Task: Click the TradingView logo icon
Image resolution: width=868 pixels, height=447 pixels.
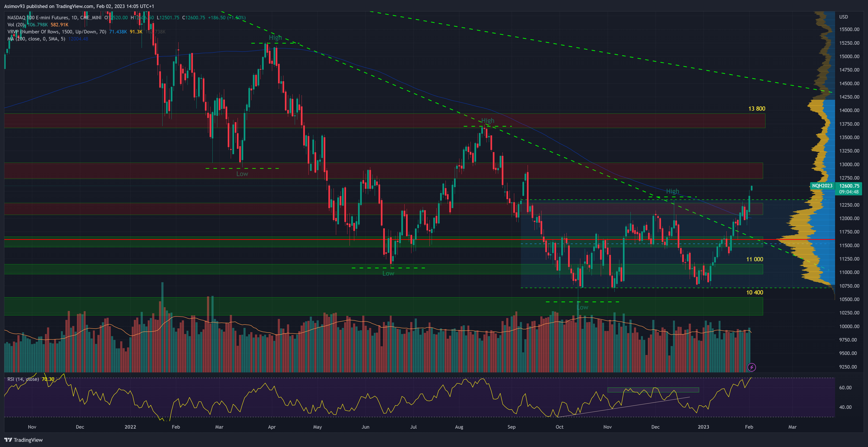Action: [x=8, y=439]
